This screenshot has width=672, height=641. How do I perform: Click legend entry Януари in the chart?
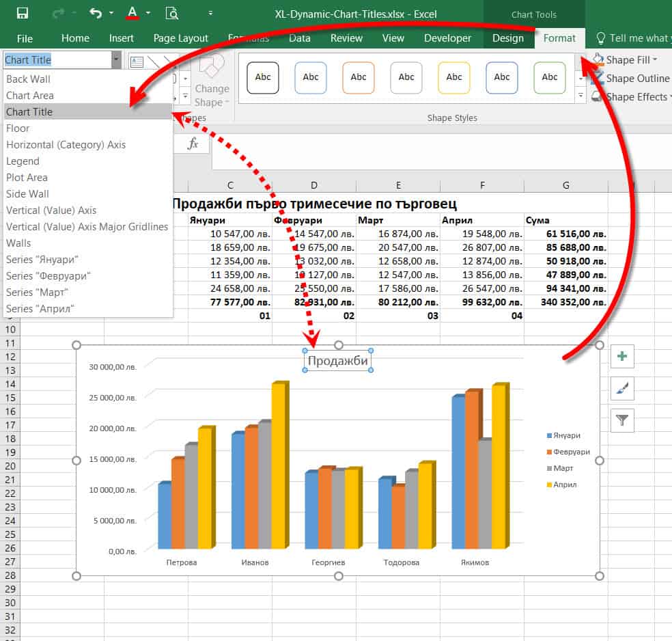[x=563, y=435]
